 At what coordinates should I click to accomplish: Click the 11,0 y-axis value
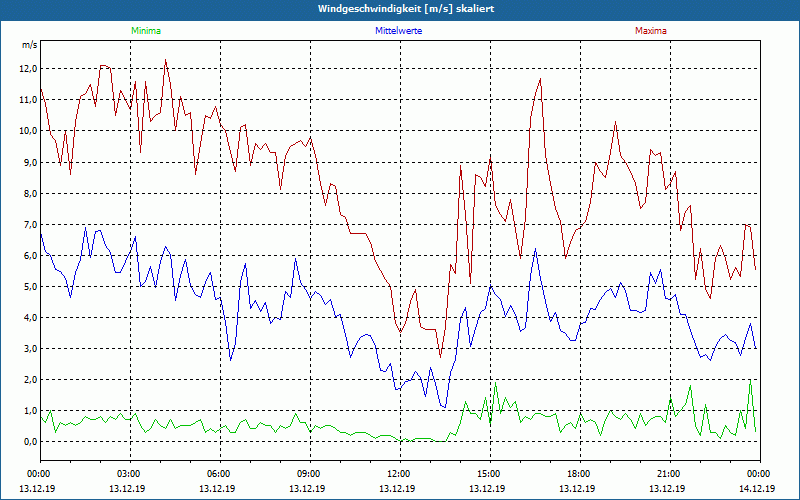[29, 100]
